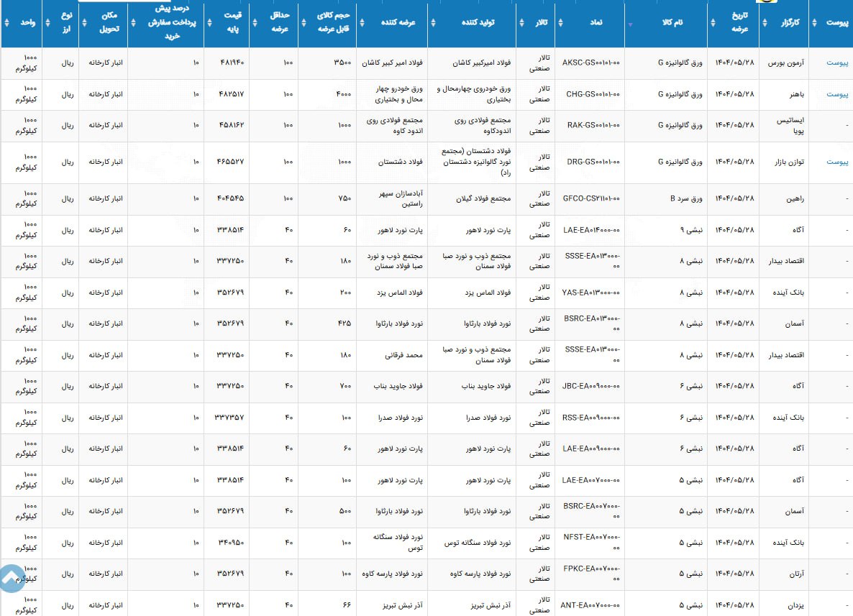Click sort icon of درصد پیش پرداخت column
Screen dimensions: 853x616
(133, 23)
